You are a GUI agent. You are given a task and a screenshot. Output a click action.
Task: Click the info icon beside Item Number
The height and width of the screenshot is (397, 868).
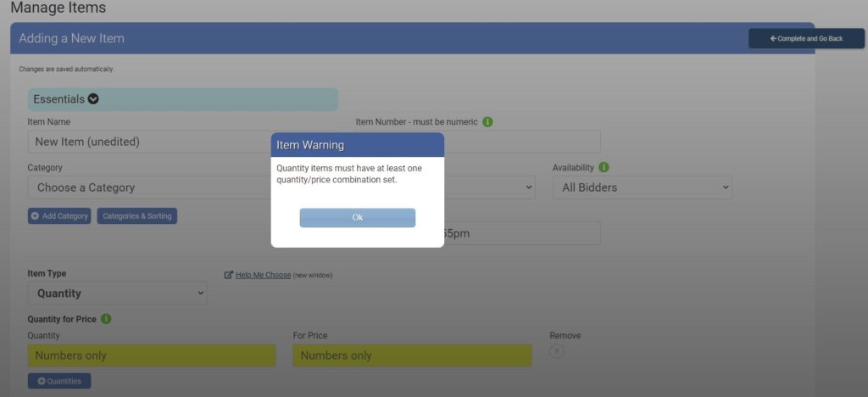pos(488,122)
